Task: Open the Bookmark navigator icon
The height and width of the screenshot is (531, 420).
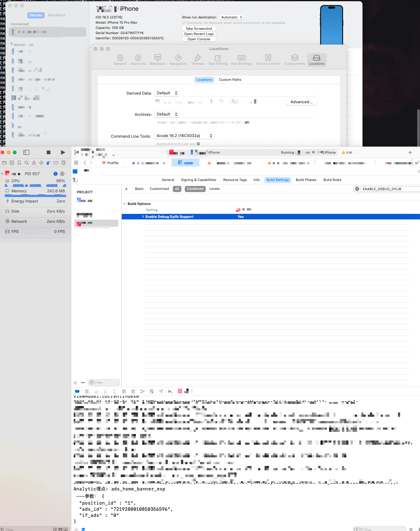Action: coord(19,163)
